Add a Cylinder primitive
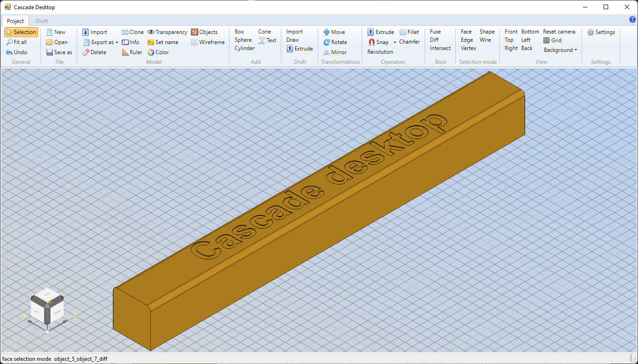The height and width of the screenshot is (364, 638). click(x=245, y=48)
